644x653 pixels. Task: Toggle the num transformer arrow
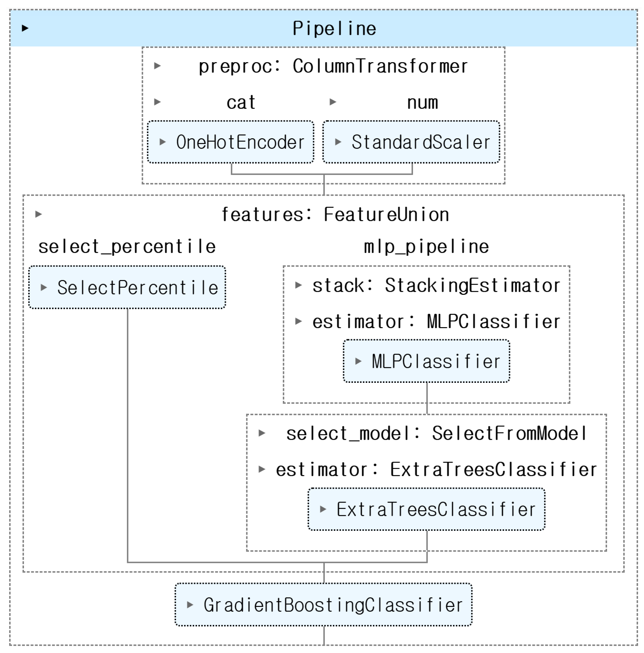[333, 102]
